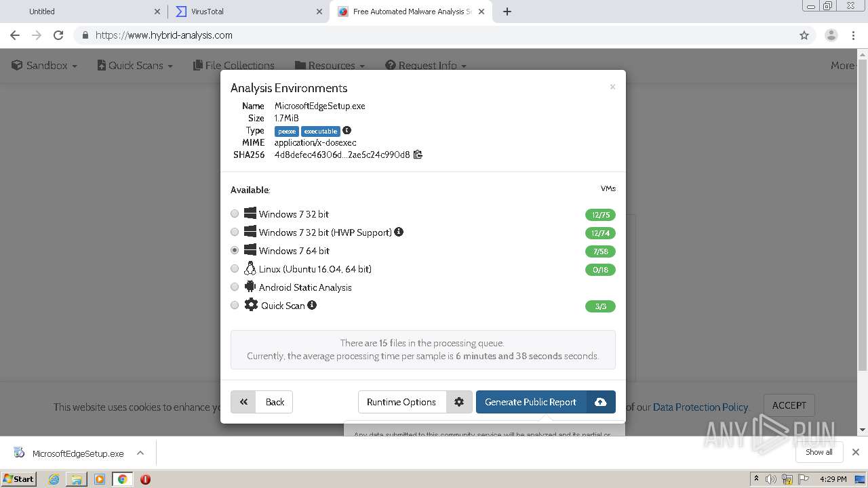Click the taskbar clock showing 4:29 PM
This screenshot has width=868, height=488.
[x=833, y=479]
